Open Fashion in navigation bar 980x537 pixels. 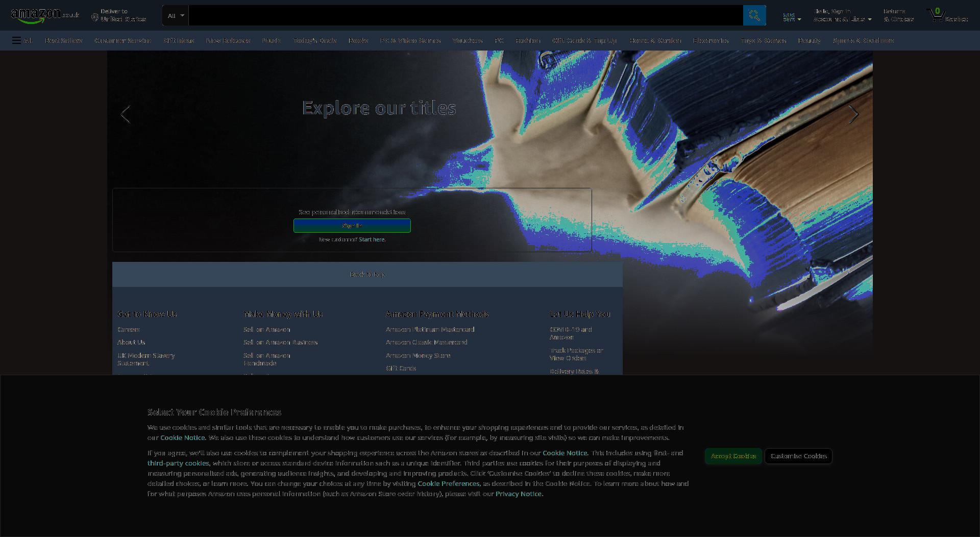pyautogui.click(x=528, y=40)
